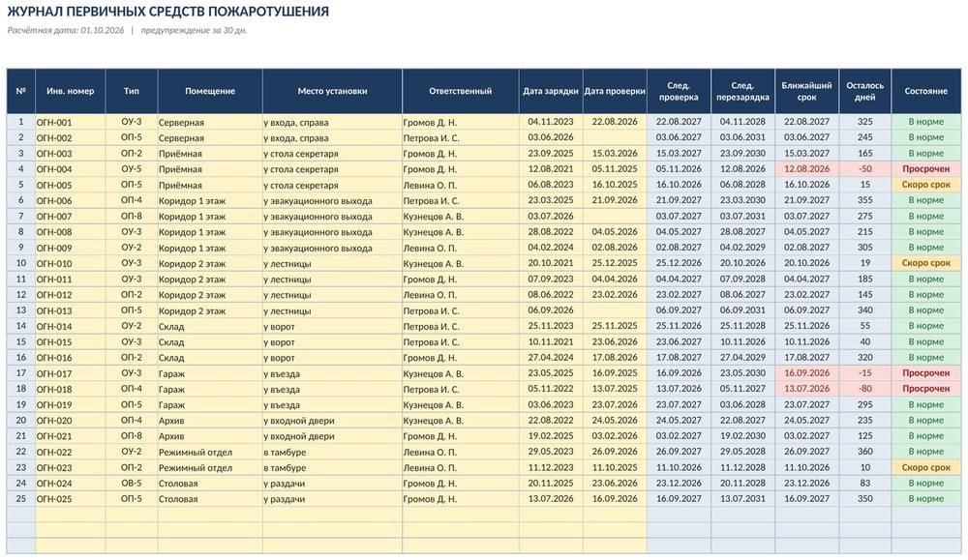This screenshot has width=968, height=560.
Task: Select у лестницы cell in ОГН-013 row
Action: coord(332,310)
